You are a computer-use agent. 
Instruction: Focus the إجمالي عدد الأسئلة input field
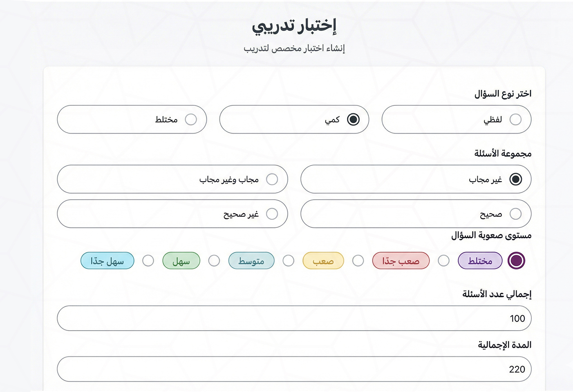point(294,318)
